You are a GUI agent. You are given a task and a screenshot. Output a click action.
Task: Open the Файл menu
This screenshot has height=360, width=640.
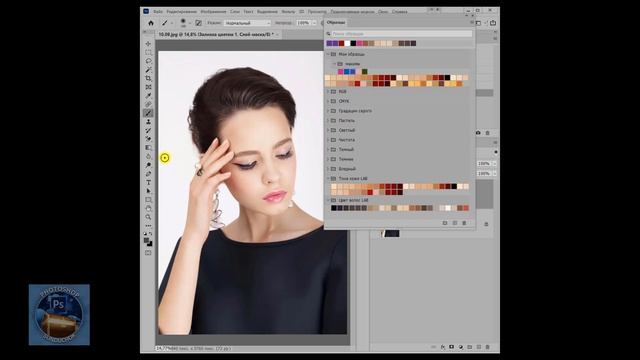[x=158, y=12]
